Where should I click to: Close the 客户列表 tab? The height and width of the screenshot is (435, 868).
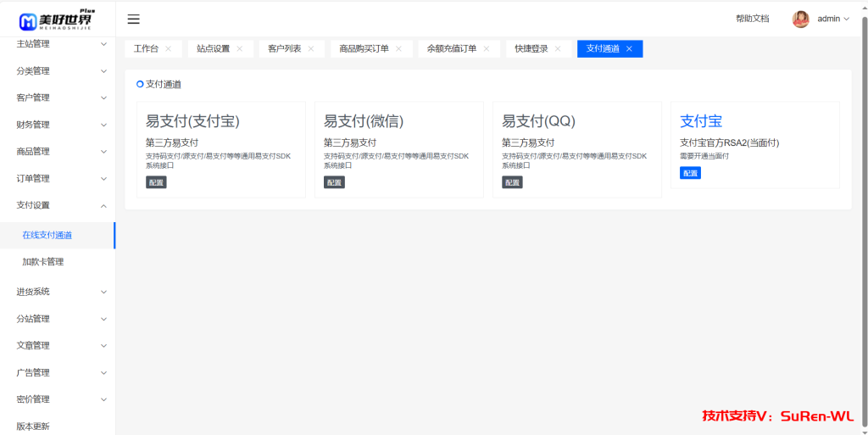click(x=311, y=48)
